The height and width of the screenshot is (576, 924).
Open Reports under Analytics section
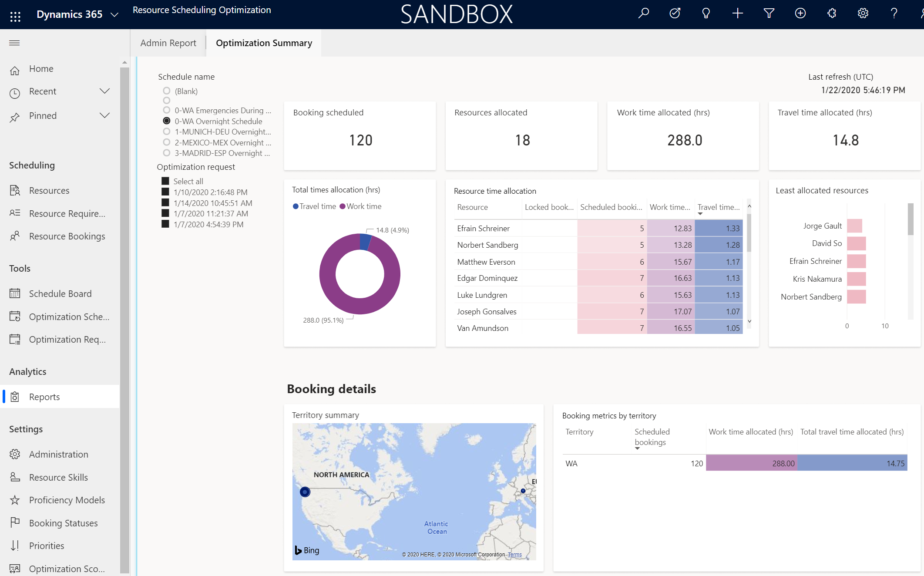[x=44, y=397]
